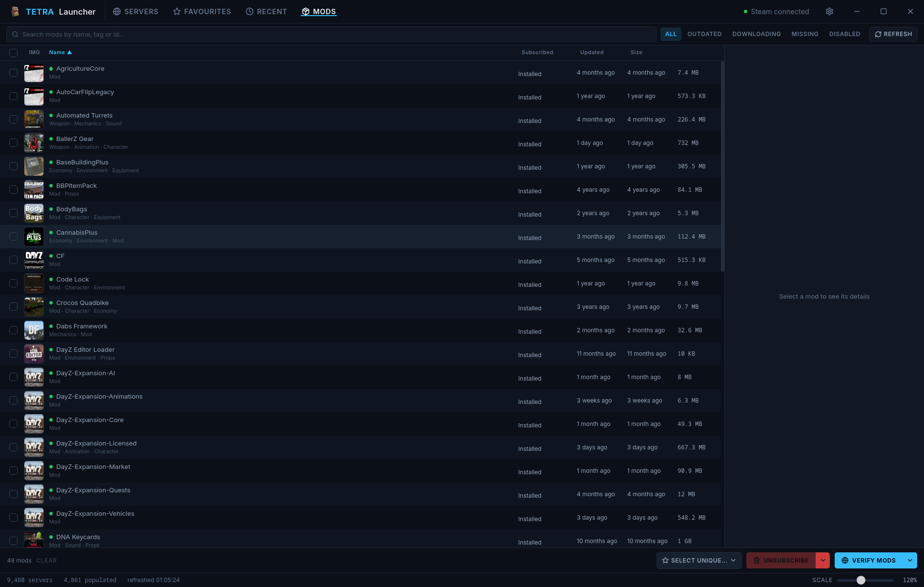This screenshot has height=587, width=924.
Task: Switch to the Recent tab
Action: [267, 12]
